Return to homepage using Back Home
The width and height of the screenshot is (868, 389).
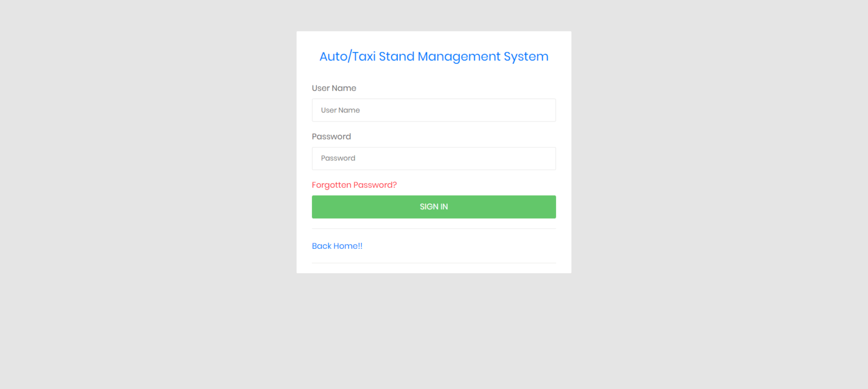pos(337,246)
